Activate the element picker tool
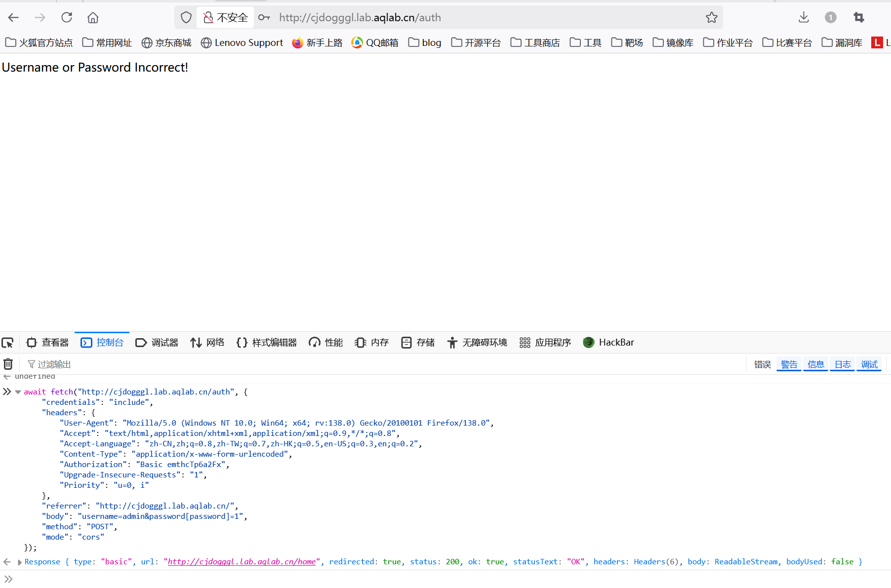This screenshot has height=588, width=891. coord(8,343)
